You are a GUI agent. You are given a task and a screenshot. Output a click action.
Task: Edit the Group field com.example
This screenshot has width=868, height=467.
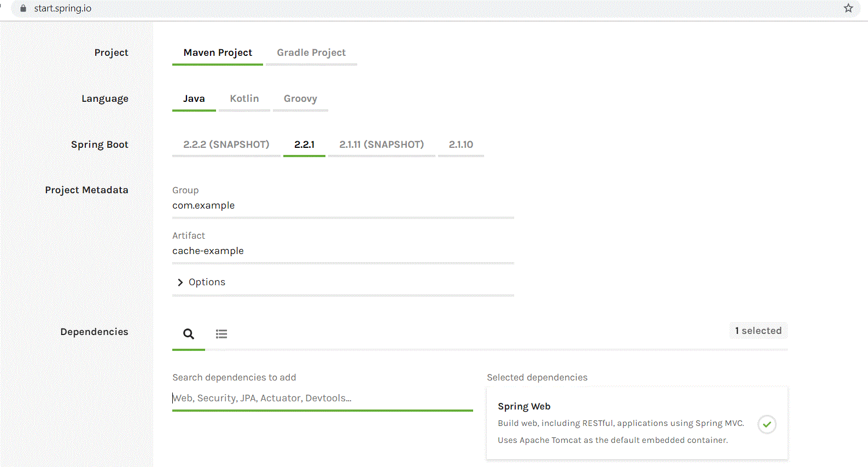coord(343,206)
